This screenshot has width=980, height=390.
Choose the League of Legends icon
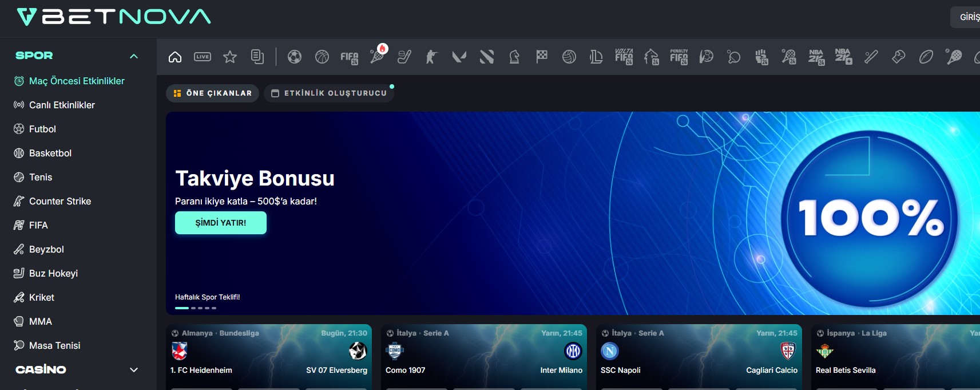[x=596, y=57]
